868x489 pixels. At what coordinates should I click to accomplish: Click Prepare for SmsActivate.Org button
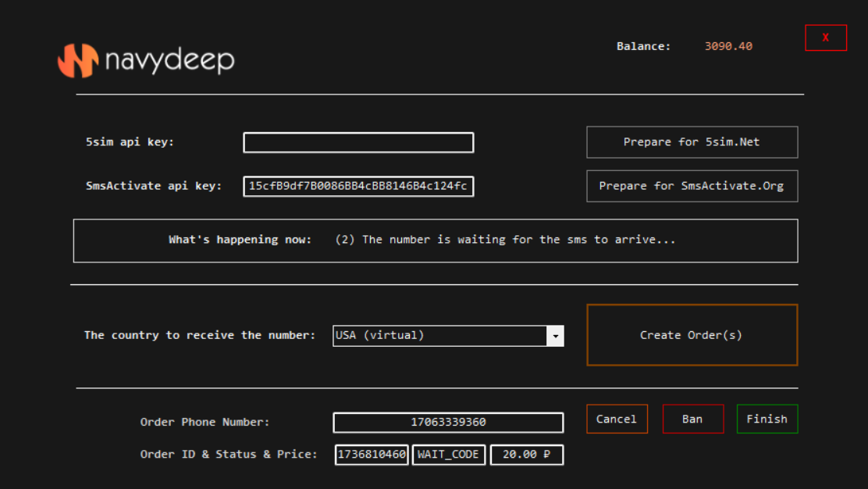click(692, 186)
